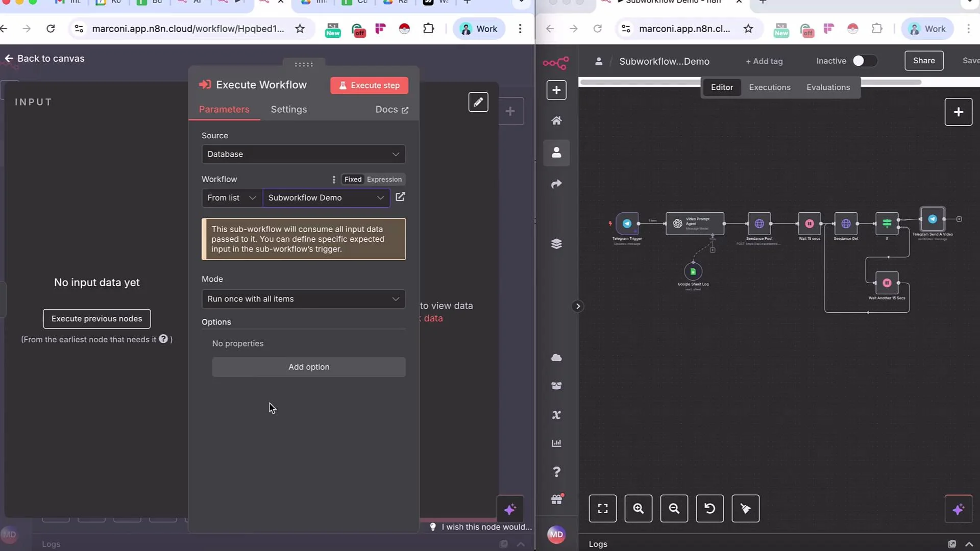Open the MD user avatar in sidebar
980x551 pixels.
click(x=556, y=534)
